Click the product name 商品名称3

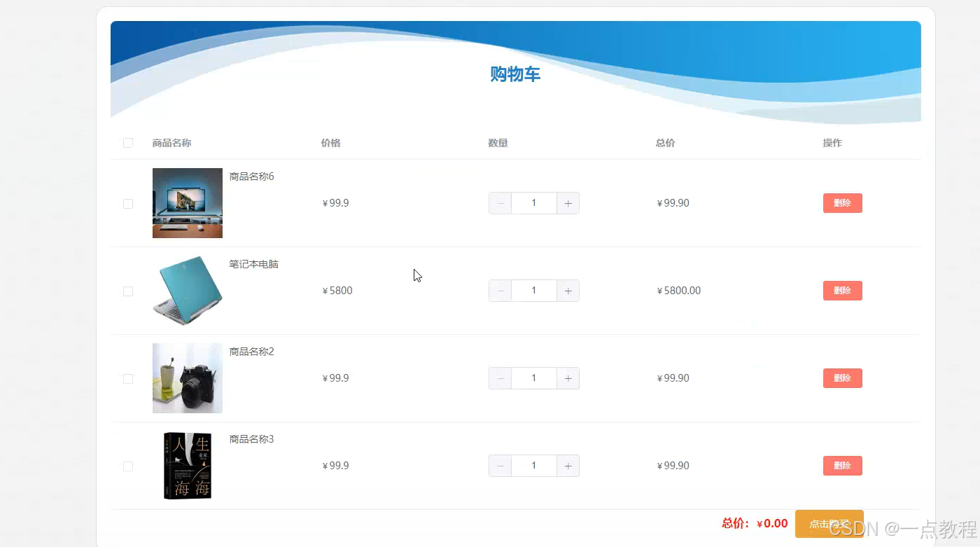[252, 439]
